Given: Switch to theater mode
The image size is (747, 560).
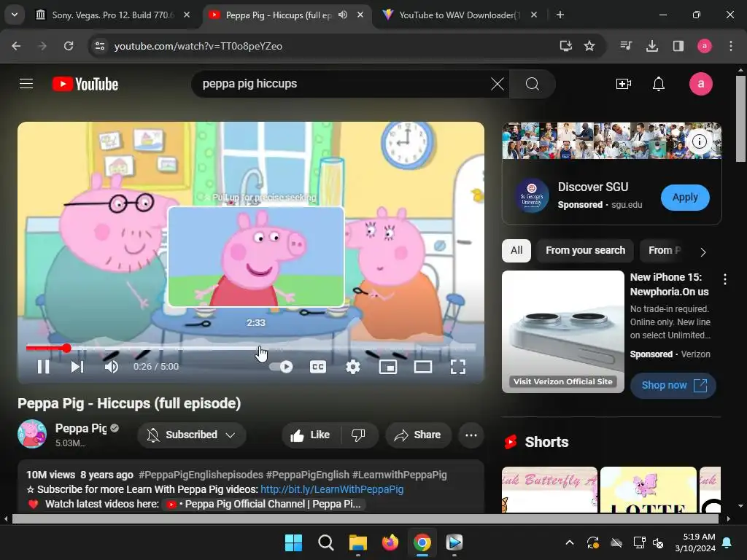Looking at the screenshot, I should [423, 367].
